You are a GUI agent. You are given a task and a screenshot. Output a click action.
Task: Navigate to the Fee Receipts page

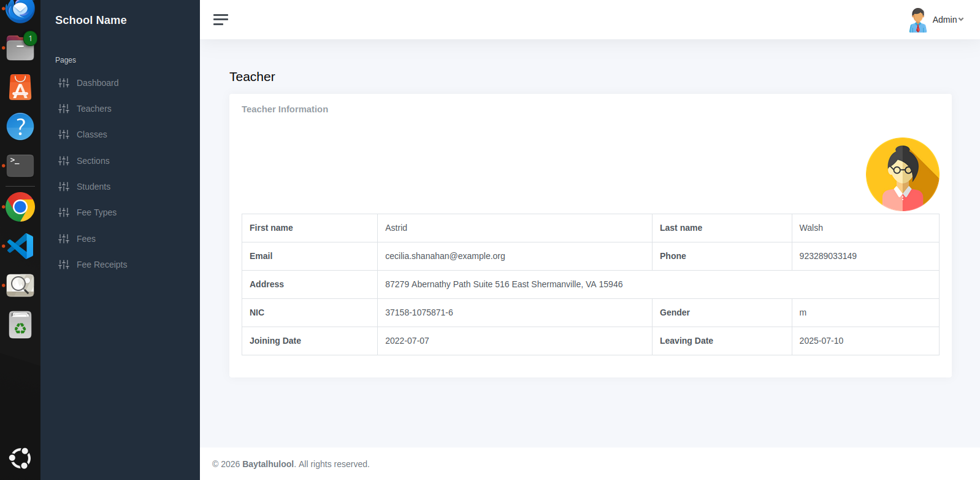tap(102, 265)
